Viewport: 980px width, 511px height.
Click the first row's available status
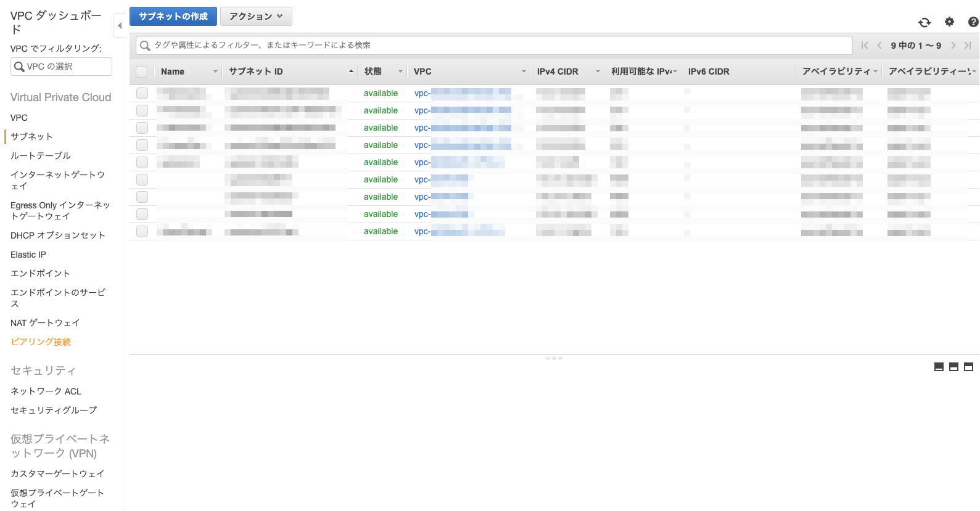coord(381,93)
